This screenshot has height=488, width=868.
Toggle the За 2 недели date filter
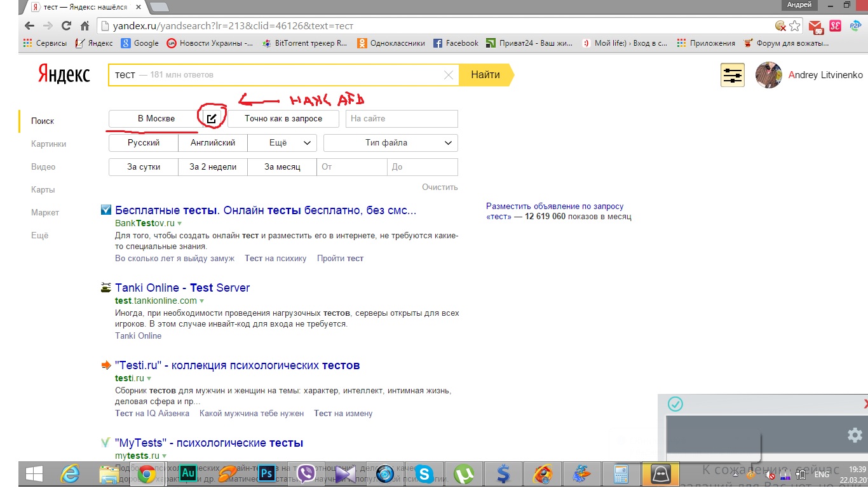(213, 167)
